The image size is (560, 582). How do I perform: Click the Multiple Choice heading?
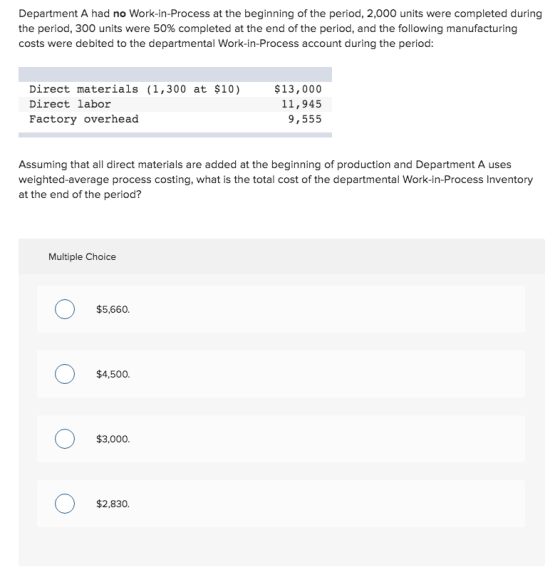click(82, 257)
